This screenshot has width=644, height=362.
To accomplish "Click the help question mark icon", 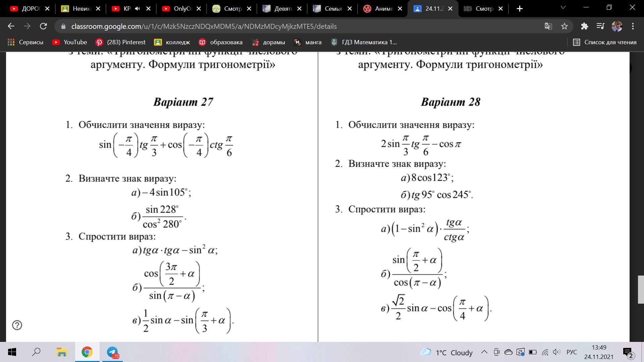I will (x=17, y=325).
